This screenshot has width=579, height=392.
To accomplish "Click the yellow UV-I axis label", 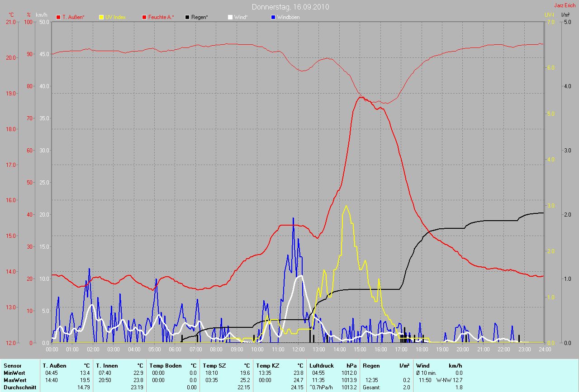I will [549, 15].
